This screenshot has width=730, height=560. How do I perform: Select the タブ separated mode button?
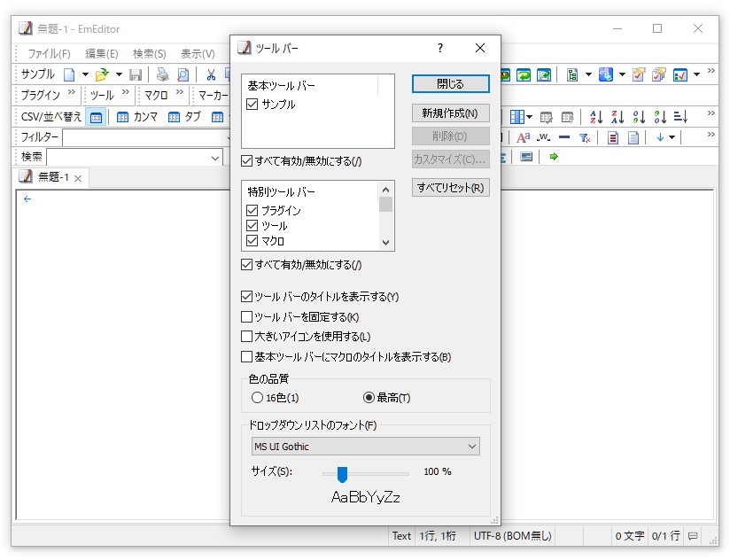[x=184, y=117]
